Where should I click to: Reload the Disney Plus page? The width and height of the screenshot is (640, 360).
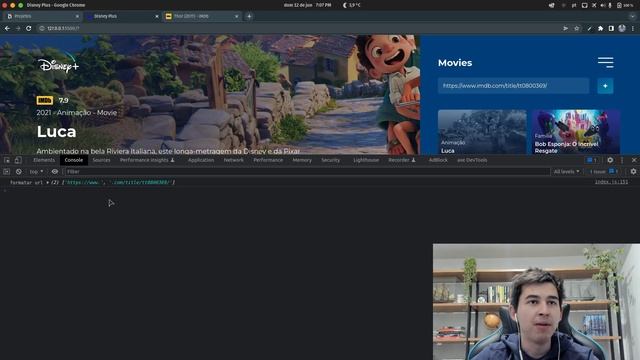click(29, 28)
